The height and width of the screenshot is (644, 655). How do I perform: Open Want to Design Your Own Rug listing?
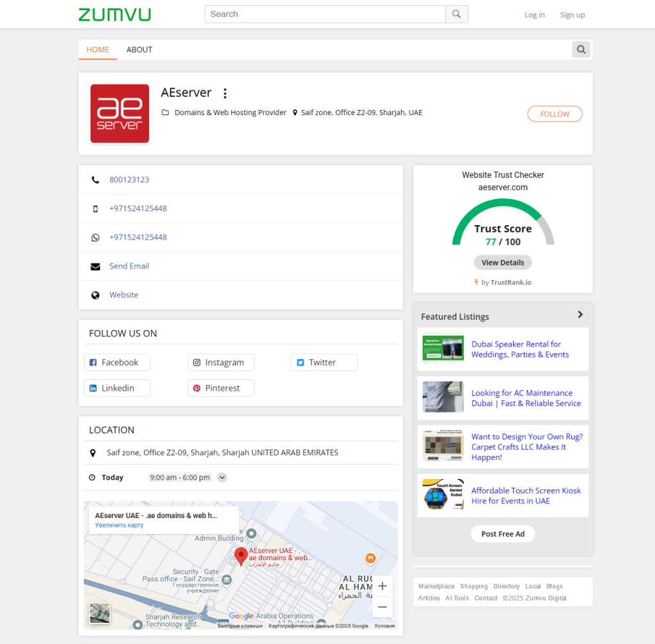click(x=527, y=447)
